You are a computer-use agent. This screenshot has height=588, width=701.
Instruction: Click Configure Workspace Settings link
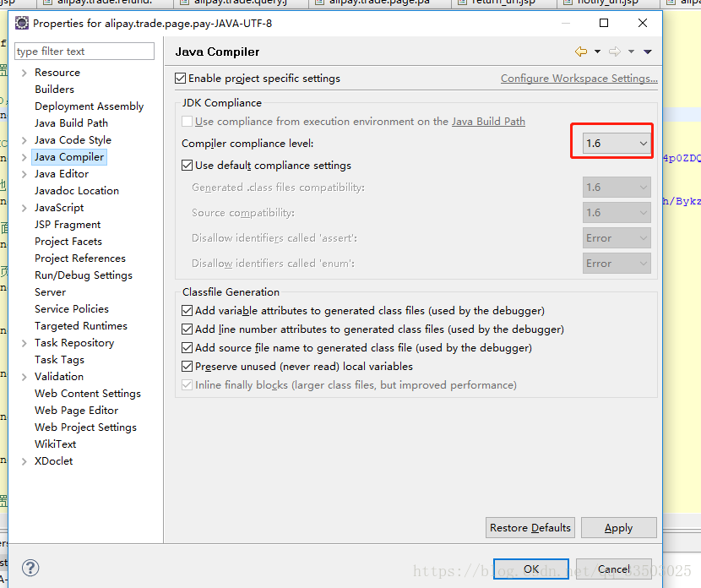pyautogui.click(x=579, y=79)
